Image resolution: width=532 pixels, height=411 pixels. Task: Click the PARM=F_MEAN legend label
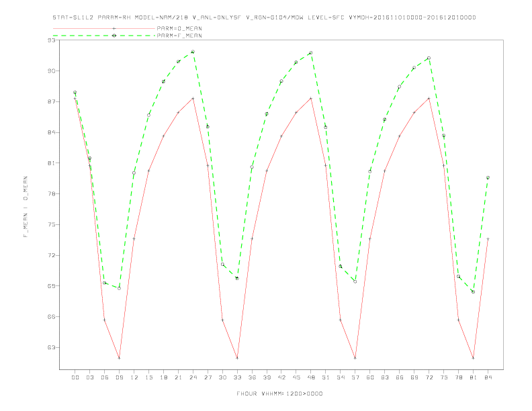(179, 36)
